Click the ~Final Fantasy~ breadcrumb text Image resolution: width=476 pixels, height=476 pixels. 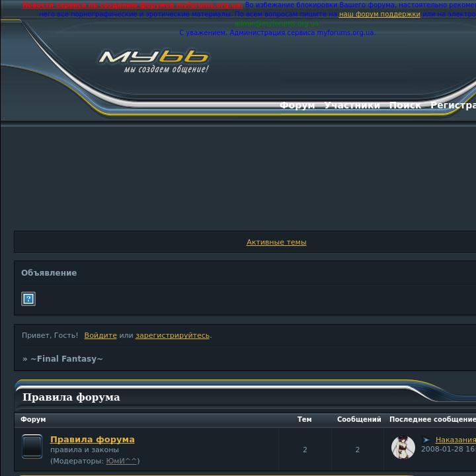click(67, 359)
